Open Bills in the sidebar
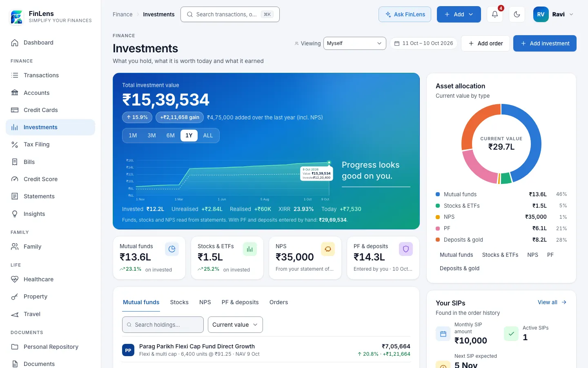The height and width of the screenshot is (368, 588). tap(50, 162)
